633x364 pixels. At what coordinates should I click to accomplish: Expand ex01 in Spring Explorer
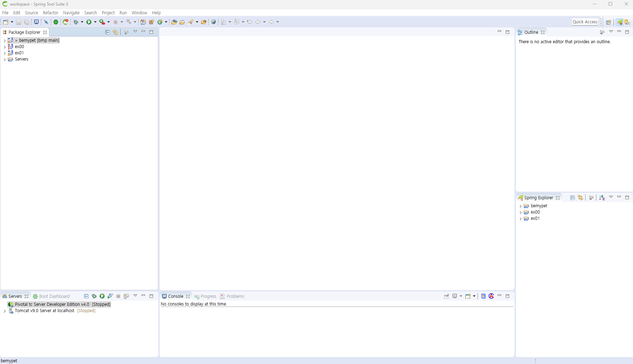[x=521, y=219]
